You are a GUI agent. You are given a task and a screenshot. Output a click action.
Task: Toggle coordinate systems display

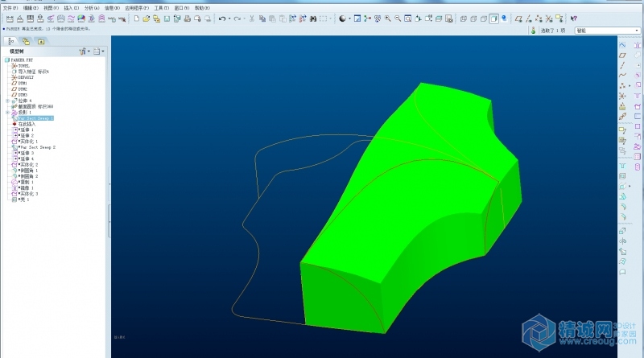coord(549,19)
